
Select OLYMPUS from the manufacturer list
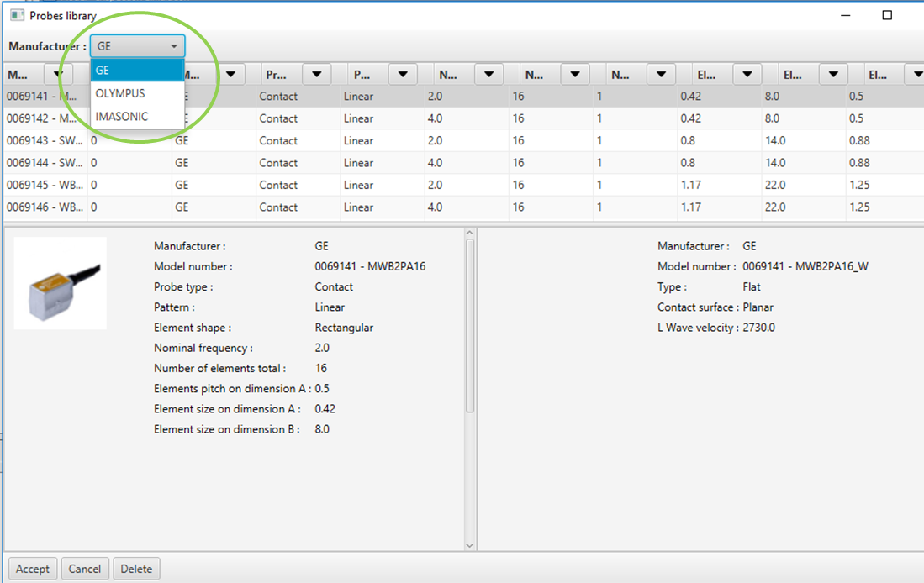click(x=120, y=93)
